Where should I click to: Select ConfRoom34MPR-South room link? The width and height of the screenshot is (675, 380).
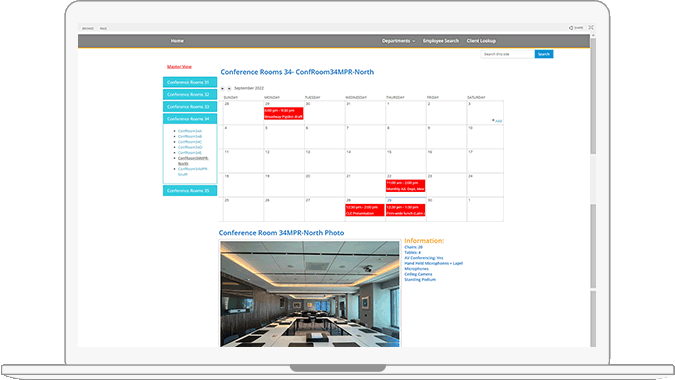[x=193, y=172]
